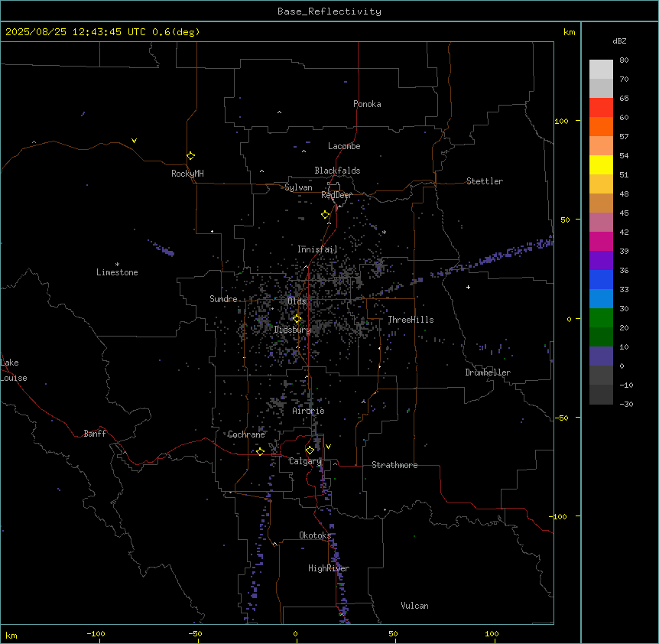Screen dimensions: 659x644
Task: Click the yellow V marker in the northwest
Action: click(x=134, y=141)
